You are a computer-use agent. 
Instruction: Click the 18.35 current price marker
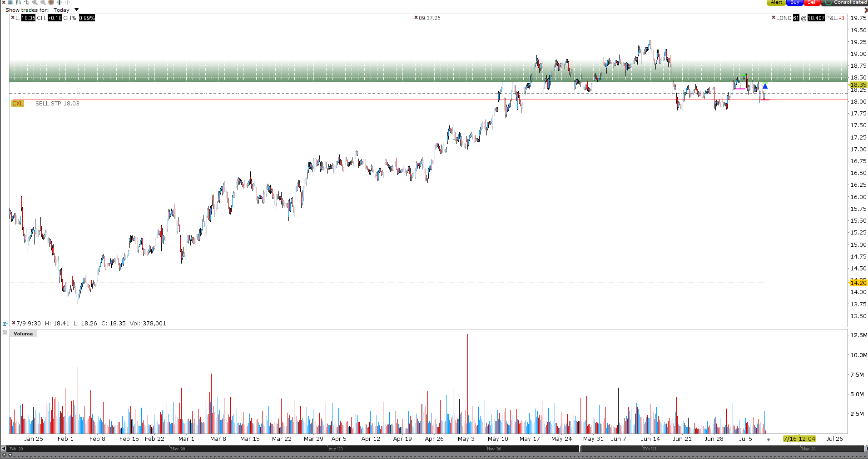click(x=858, y=85)
